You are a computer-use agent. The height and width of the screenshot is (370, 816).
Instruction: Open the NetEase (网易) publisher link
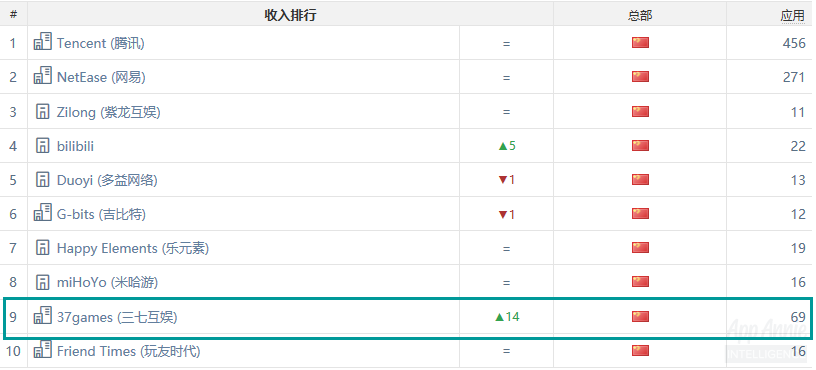[x=101, y=78]
